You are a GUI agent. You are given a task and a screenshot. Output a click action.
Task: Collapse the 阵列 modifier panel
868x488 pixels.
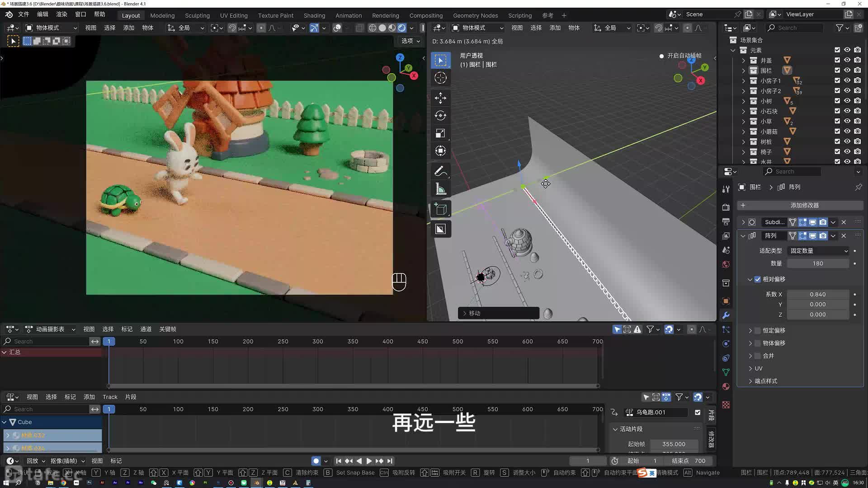(743, 236)
